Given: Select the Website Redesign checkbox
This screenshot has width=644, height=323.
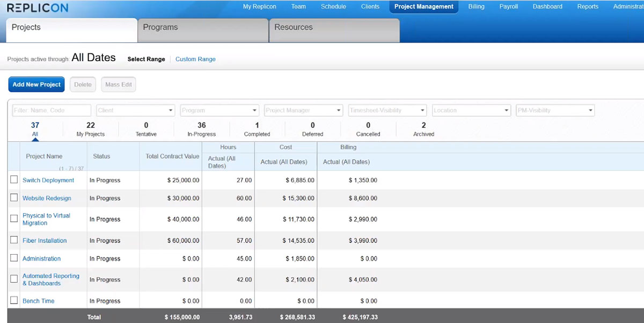Looking at the screenshot, I should 14,198.
